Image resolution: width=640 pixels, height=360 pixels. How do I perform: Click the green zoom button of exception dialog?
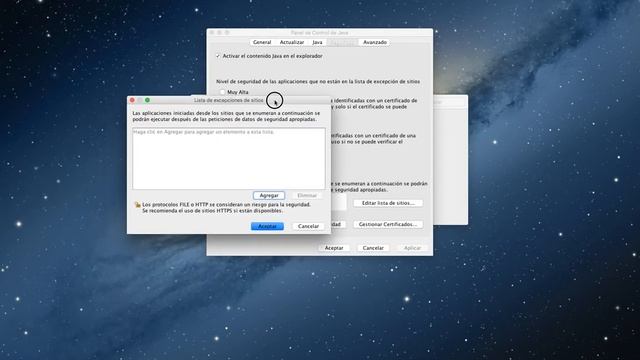pyautogui.click(x=147, y=100)
